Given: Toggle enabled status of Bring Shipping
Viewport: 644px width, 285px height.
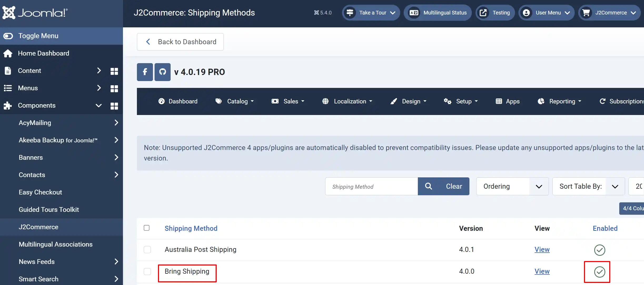Looking at the screenshot, I should [600, 272].
